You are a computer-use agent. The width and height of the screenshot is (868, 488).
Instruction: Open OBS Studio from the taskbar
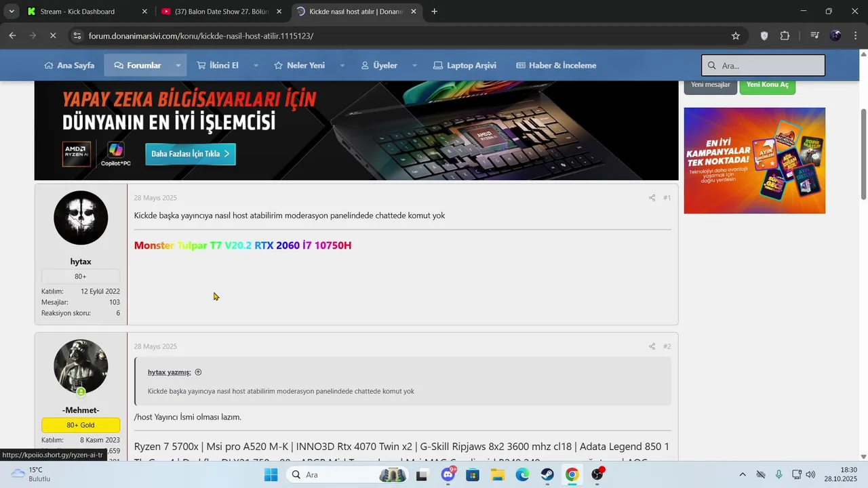[x=597, y=474]
